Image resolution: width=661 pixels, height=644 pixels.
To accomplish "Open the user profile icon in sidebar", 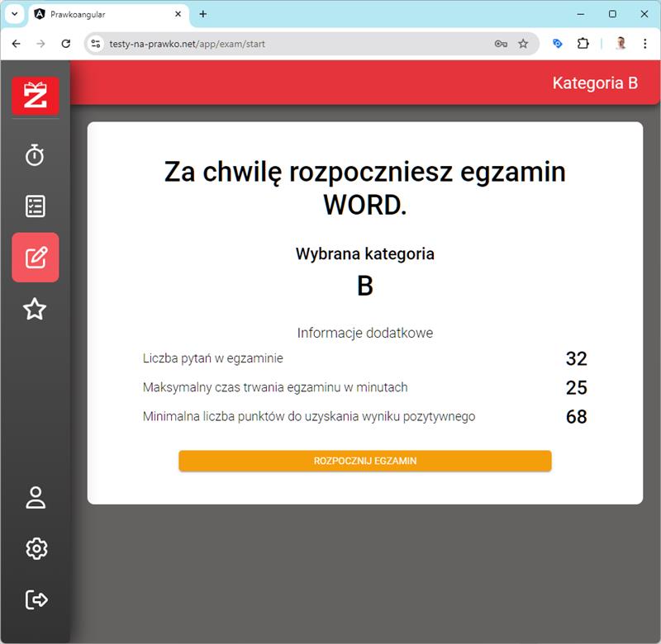I will click(36, 497).
